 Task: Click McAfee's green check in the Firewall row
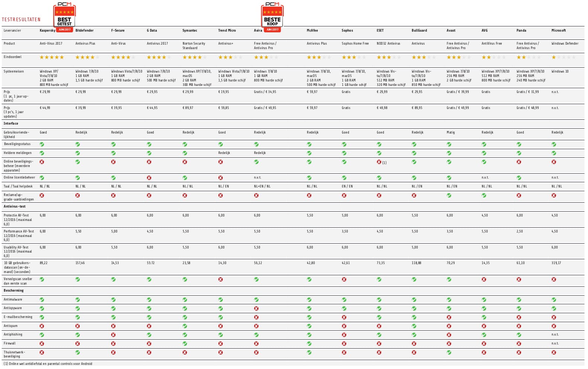coord(309,344)
